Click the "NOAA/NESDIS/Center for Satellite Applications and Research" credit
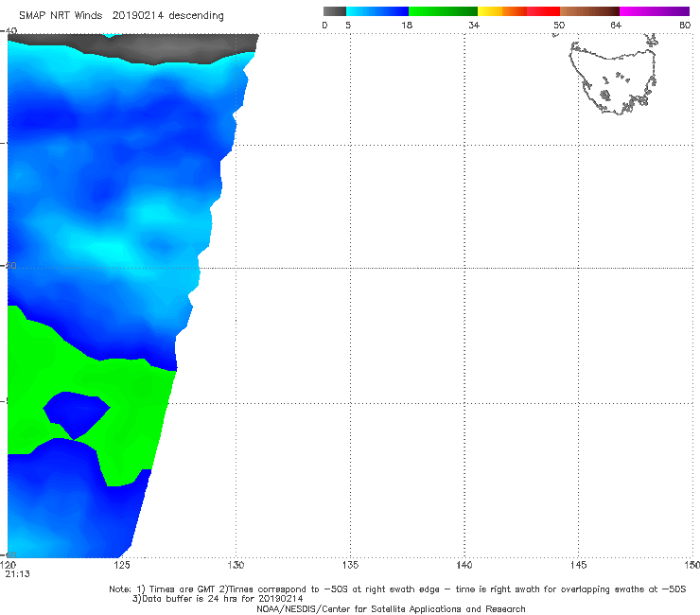Image resolution: width=700 pixels, height=615 pixels. pyautogui.click(x=391, y=608)
